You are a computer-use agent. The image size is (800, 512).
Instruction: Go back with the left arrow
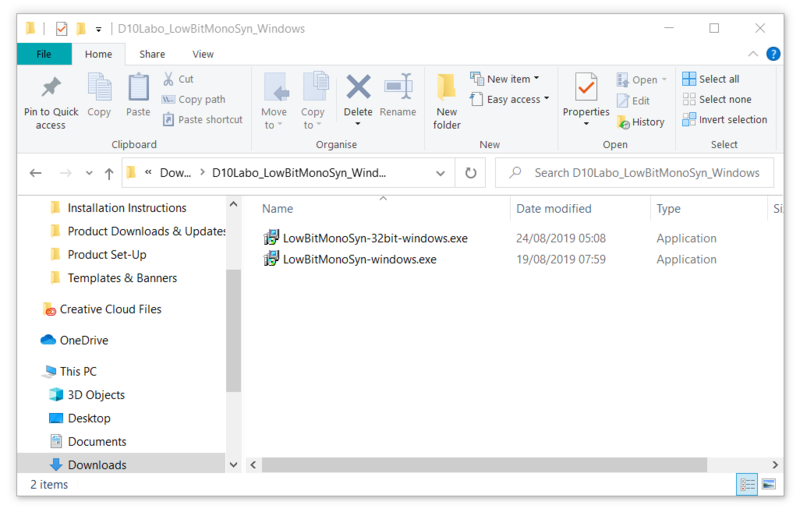click(x=36, y=173)
